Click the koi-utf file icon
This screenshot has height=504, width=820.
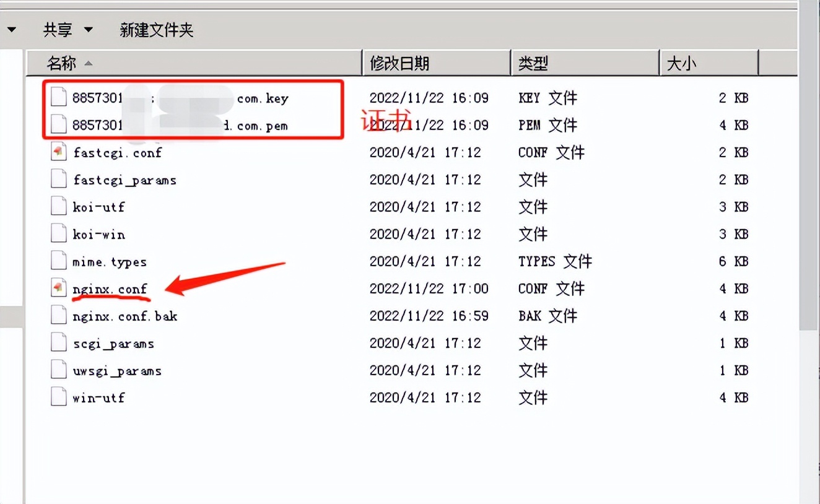59,206
